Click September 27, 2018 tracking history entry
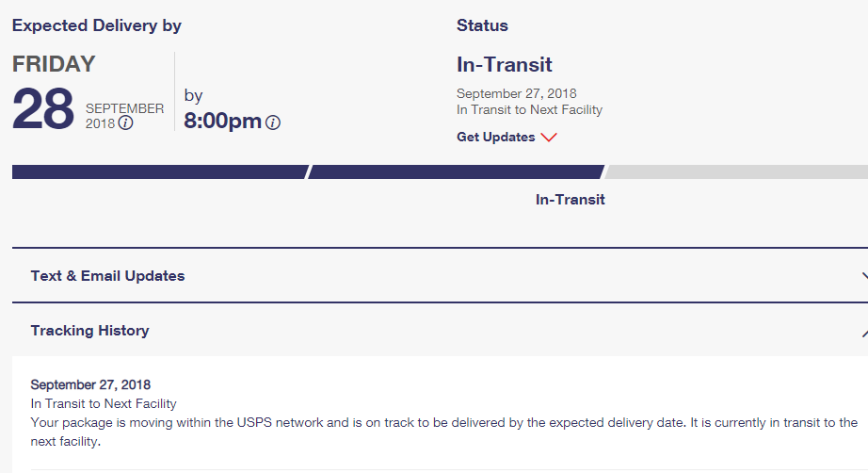The height and width of the screenshot is (473, 868). pos(90,384)
